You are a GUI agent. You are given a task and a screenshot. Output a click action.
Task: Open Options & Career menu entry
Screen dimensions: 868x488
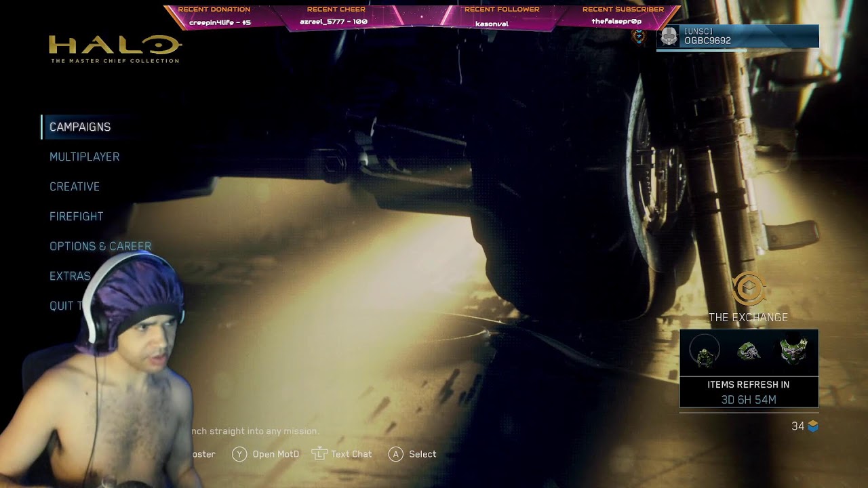100,246
